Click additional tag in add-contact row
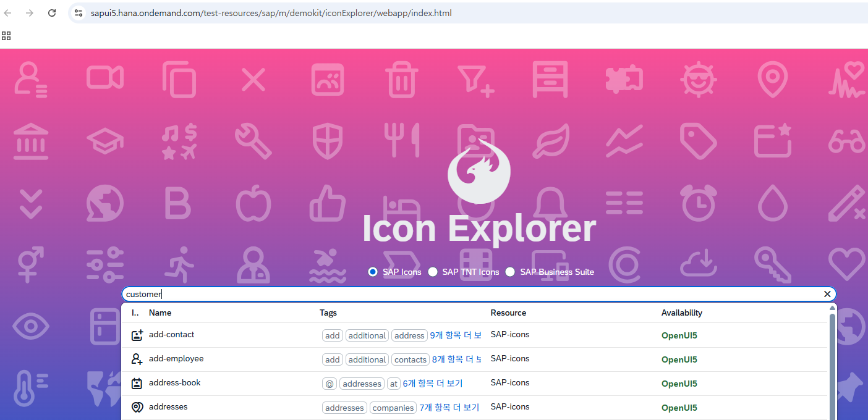 tap(367, 335)
